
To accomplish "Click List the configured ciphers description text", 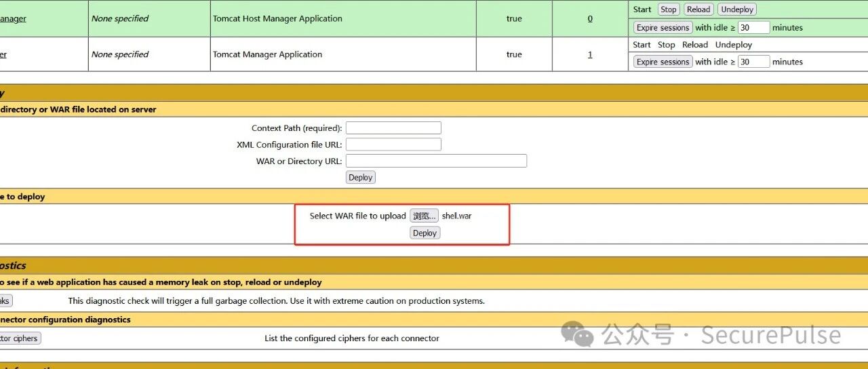I will point(352,338).
